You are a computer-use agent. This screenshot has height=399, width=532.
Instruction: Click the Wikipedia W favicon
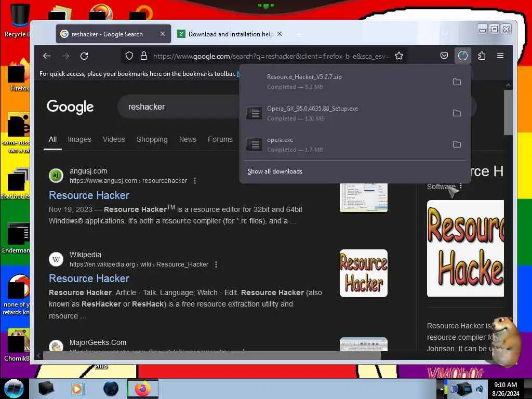pos(56,260)
